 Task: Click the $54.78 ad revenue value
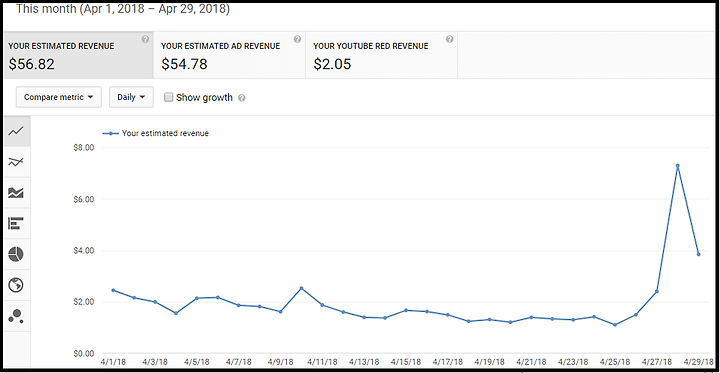click(x=184, y=64)
